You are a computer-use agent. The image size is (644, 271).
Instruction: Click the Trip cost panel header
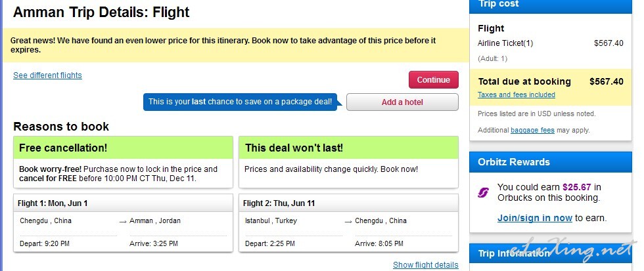pyautogui.click(x=551, y=5)
